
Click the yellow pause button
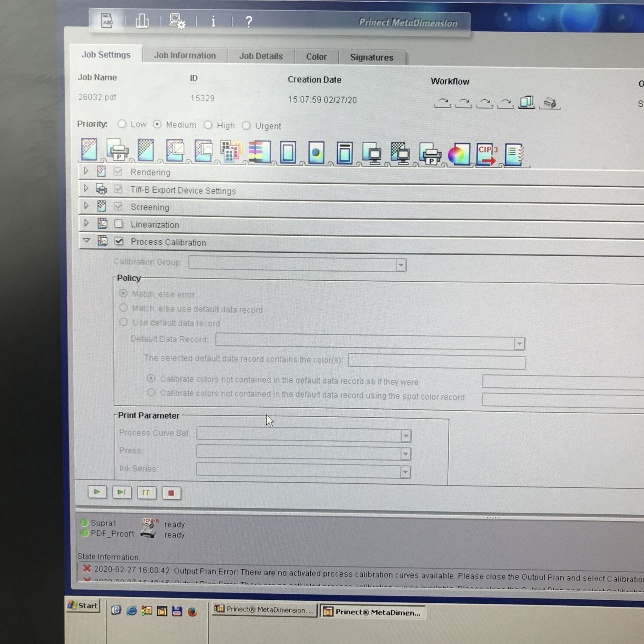(x=146, y=493)
